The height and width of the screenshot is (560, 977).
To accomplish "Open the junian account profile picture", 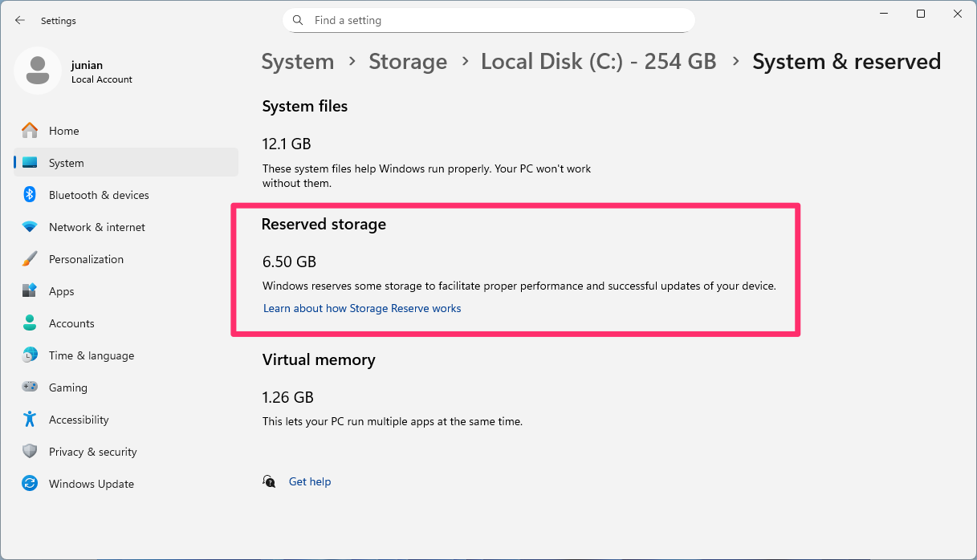I will point(38,71).
